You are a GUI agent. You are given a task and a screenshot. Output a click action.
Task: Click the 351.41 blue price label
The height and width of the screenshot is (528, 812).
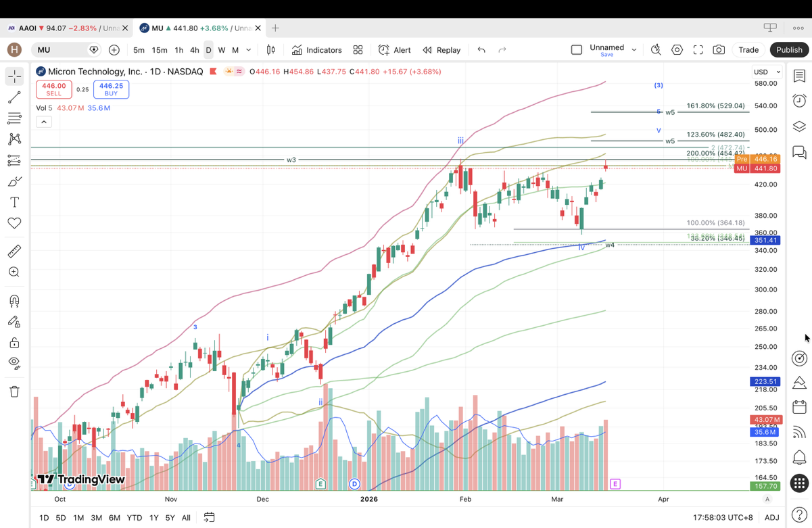tap(765, 240)
